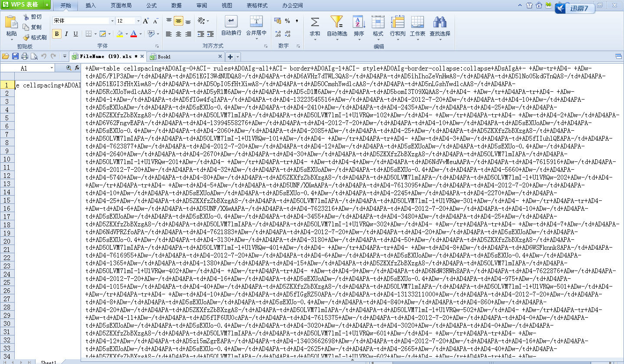Switch to the 数据 ribbon tab

click(x=176, y=6)
